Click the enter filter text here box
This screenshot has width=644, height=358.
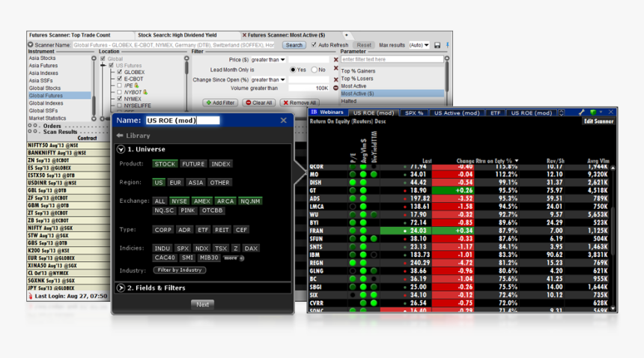point(392,59)
